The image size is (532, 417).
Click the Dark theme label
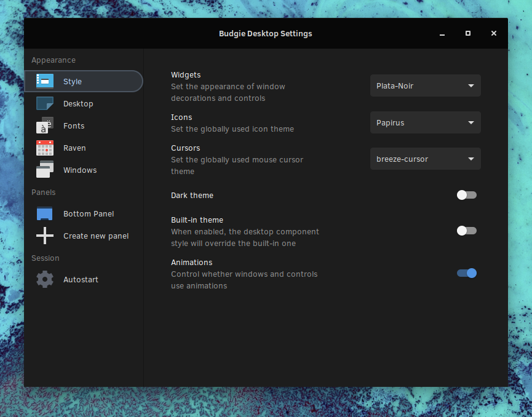[192, 196]
